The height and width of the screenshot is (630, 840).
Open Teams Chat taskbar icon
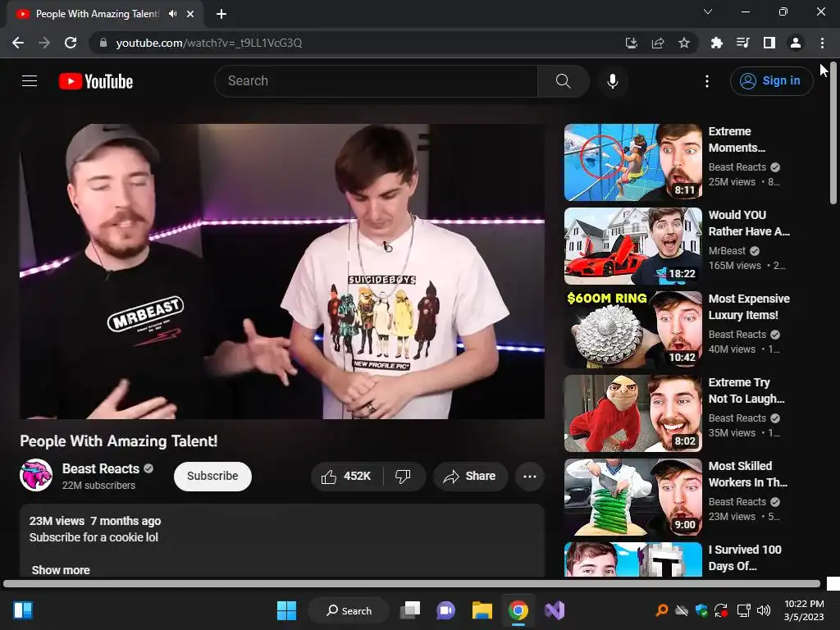pyautogui.click(x=445, y=610)
